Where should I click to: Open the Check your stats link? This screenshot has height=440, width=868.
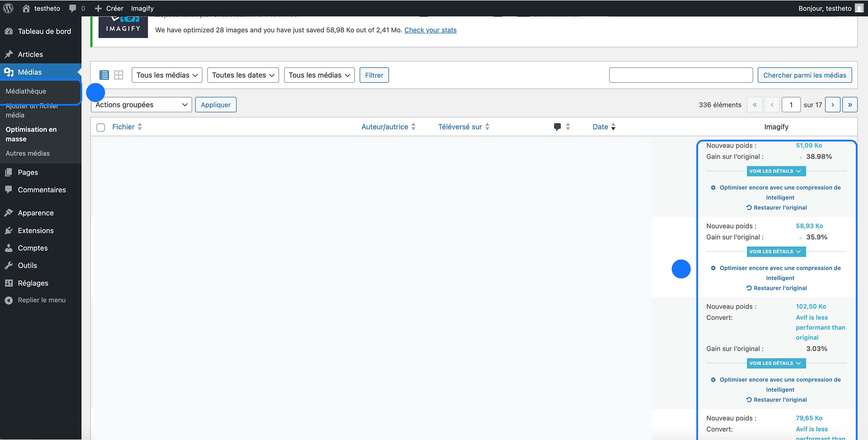click(430, 30)
